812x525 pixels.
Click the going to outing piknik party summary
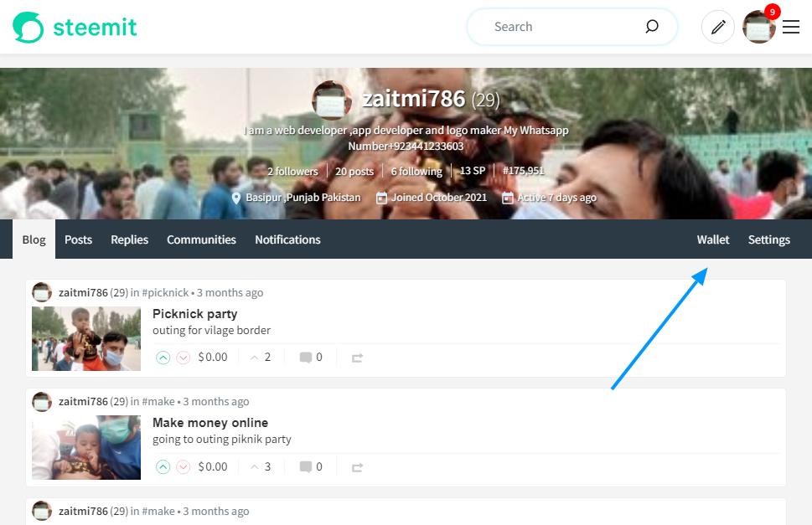(221, 439)
